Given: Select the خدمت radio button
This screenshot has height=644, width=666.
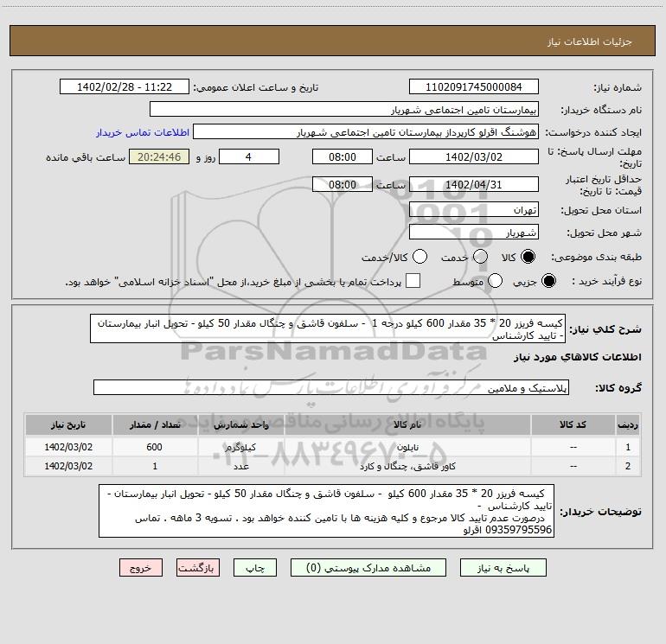Looking at the screenshot, I should [480, 257].
